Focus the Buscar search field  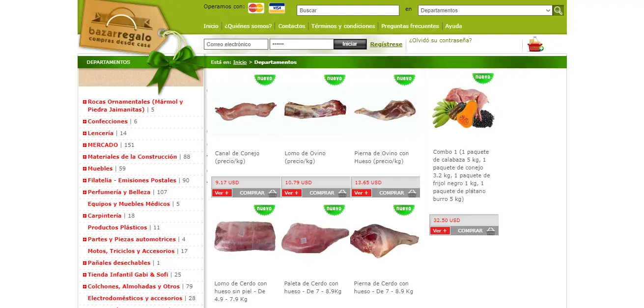(x=348, y=10)
